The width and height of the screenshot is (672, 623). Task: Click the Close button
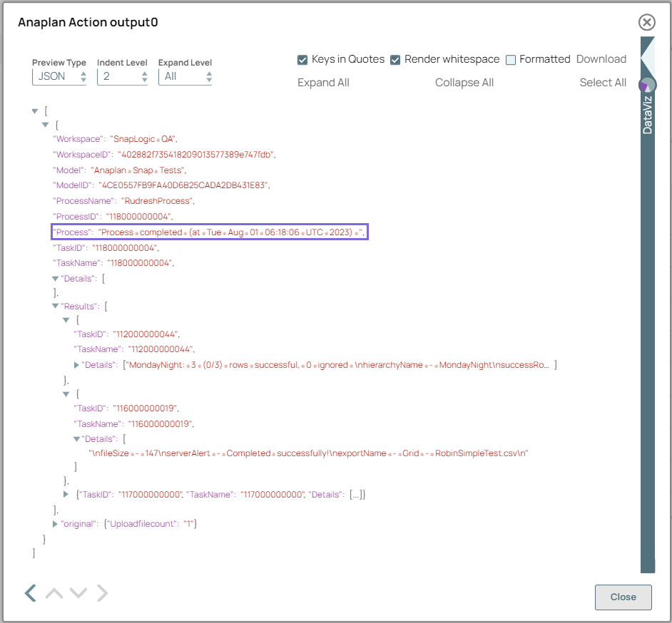[623, 597]
